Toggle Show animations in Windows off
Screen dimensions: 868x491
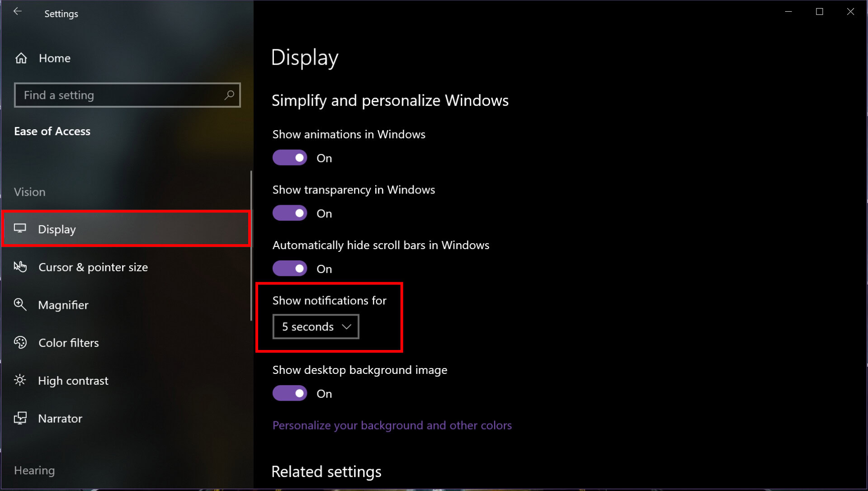point(290,158)
